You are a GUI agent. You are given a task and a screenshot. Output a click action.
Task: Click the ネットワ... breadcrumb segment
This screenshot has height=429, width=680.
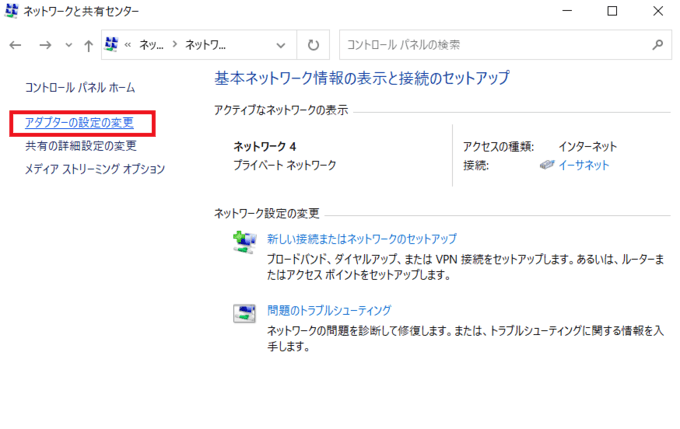click(x=206, y=45)
